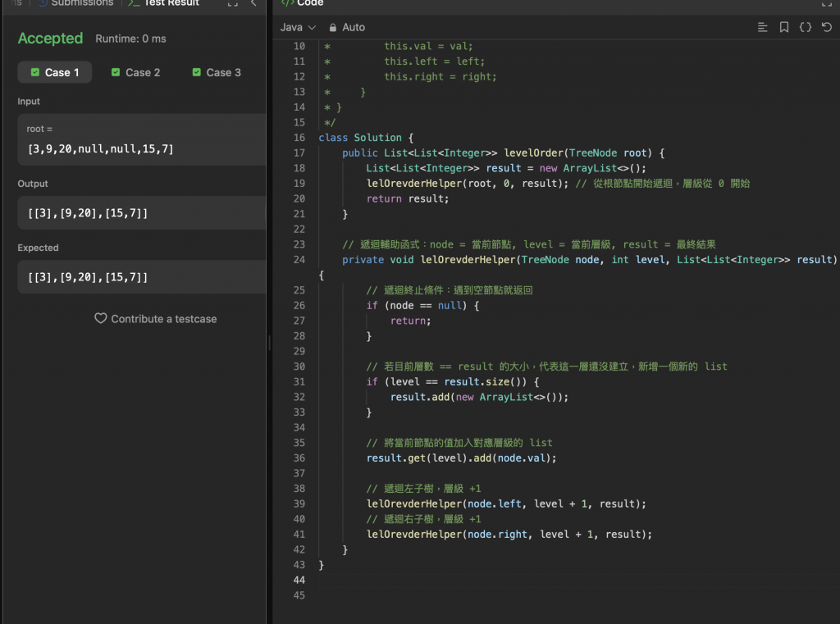Select the Case 2 tab
This screenshot has width=840, height=624.
click(x=135, y=72)
